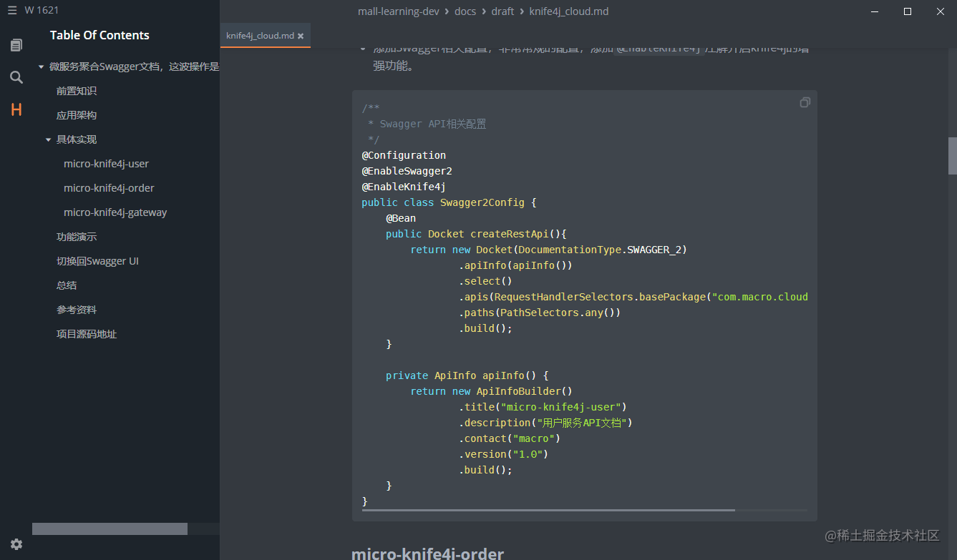Jump to micro-knife4j-gateway section
Image resolution: width=957 pixels, height=560 pixels.
pyautogui.click(x=115, y=212)
